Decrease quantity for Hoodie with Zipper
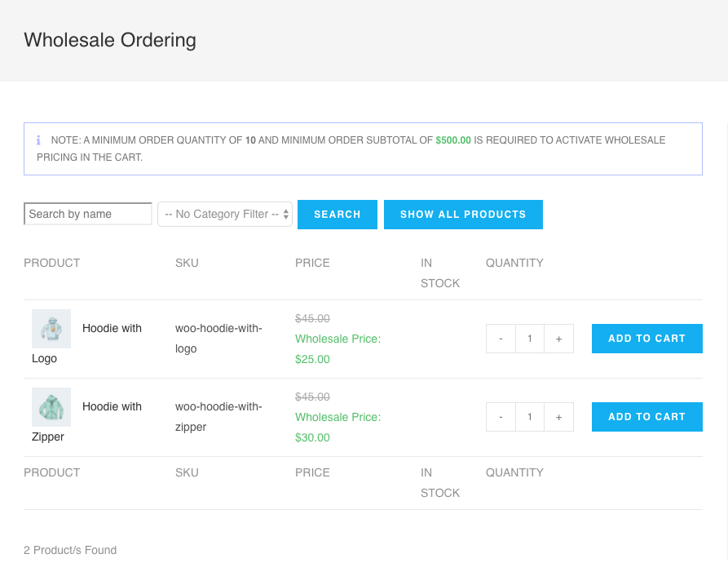Screen dimensions: 728x585 [x=501, y=417]
